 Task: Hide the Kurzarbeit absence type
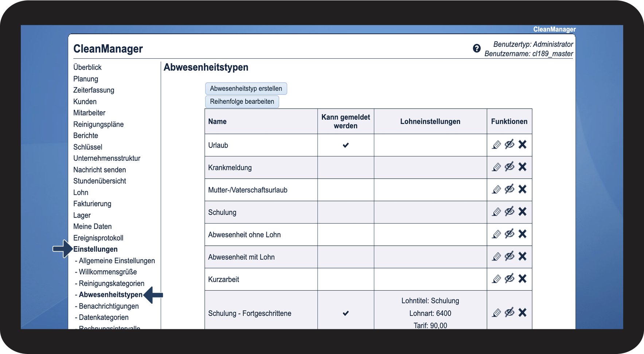(x=510, y=279)
